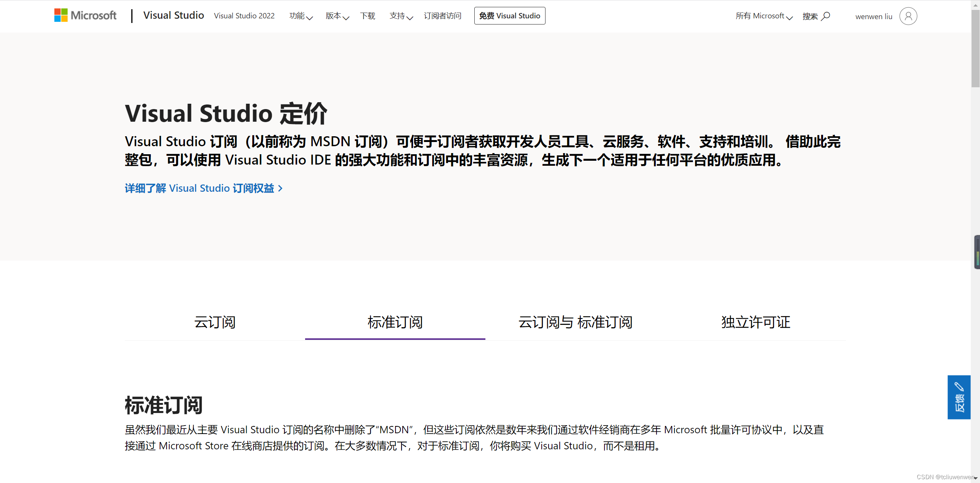Click the Visual Studio 定价 heading
This screenshot has width=980, height=483.
[x=226, y=114]
